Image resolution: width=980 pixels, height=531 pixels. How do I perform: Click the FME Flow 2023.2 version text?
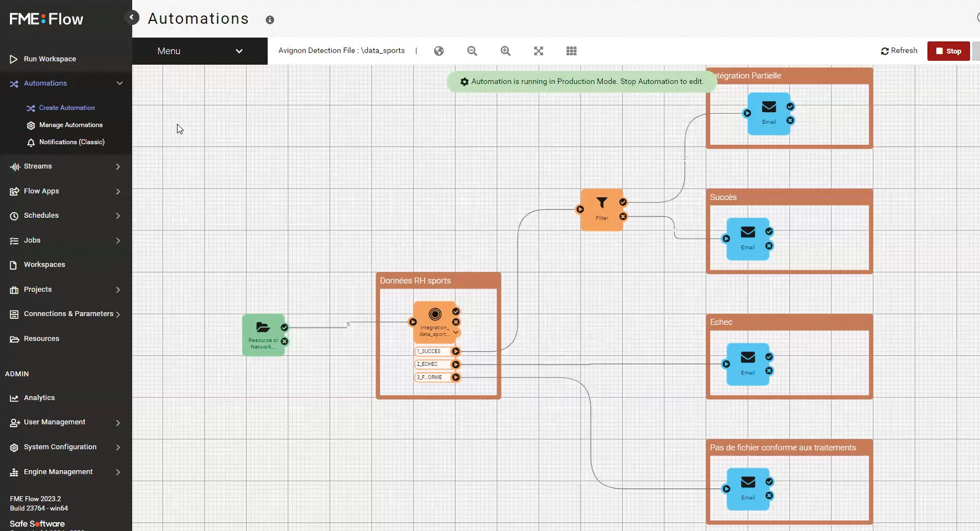coord(35,499)
